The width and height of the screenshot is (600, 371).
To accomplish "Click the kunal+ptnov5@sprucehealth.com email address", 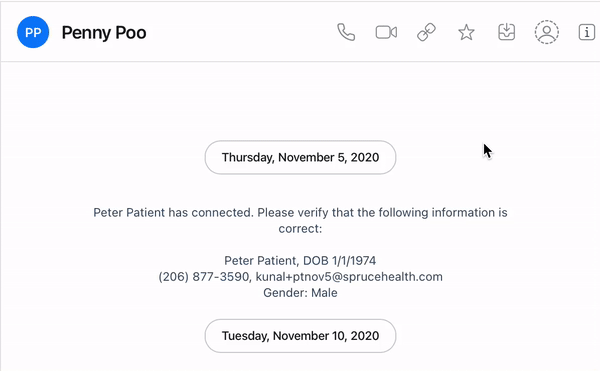I will click(x=349, y=277).
